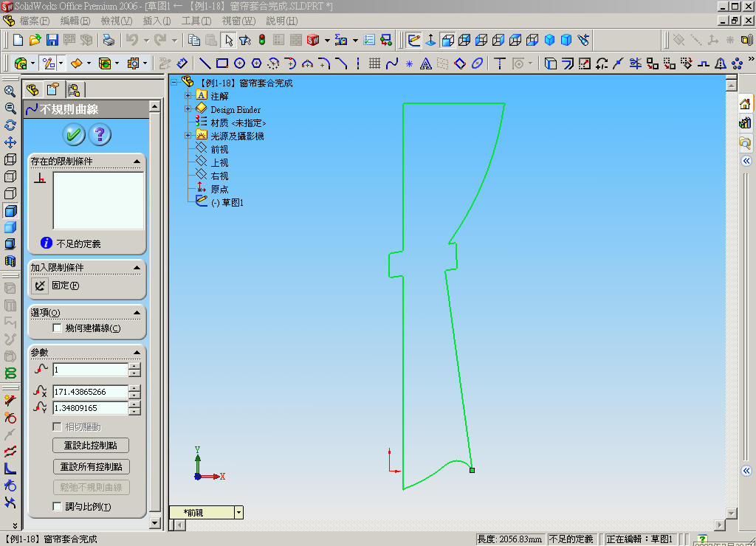Select the 材质 <未指定> tree item
The width and height of the screenshot is (756, 546).
coord(238,123)
